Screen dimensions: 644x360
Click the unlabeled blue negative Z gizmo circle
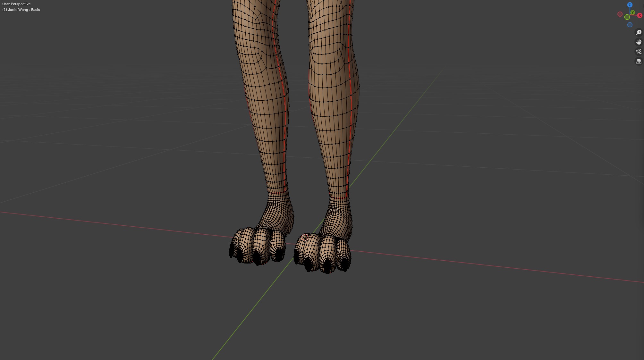pos(630,25)
